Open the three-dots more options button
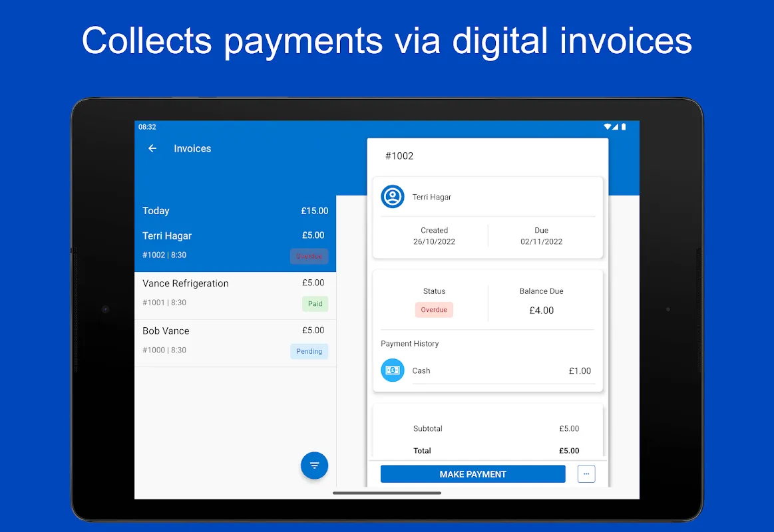 (x=586, y=473)
